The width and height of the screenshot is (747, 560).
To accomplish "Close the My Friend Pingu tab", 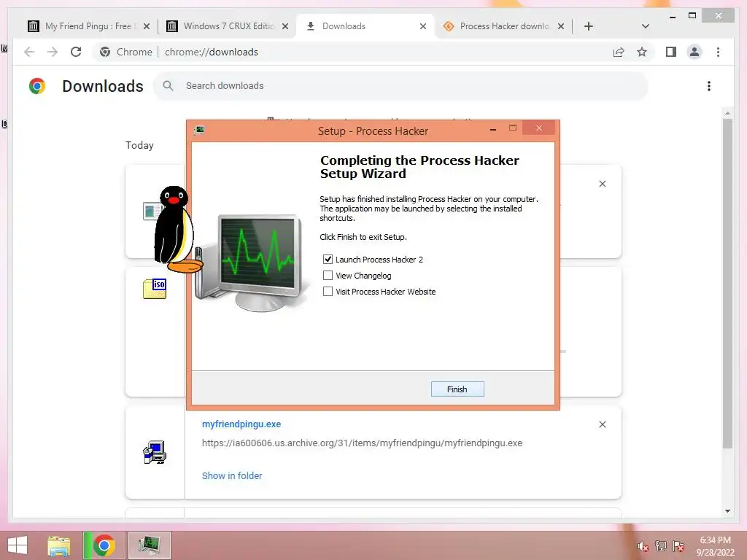I will pyautogui.click(x=147, y=26).
